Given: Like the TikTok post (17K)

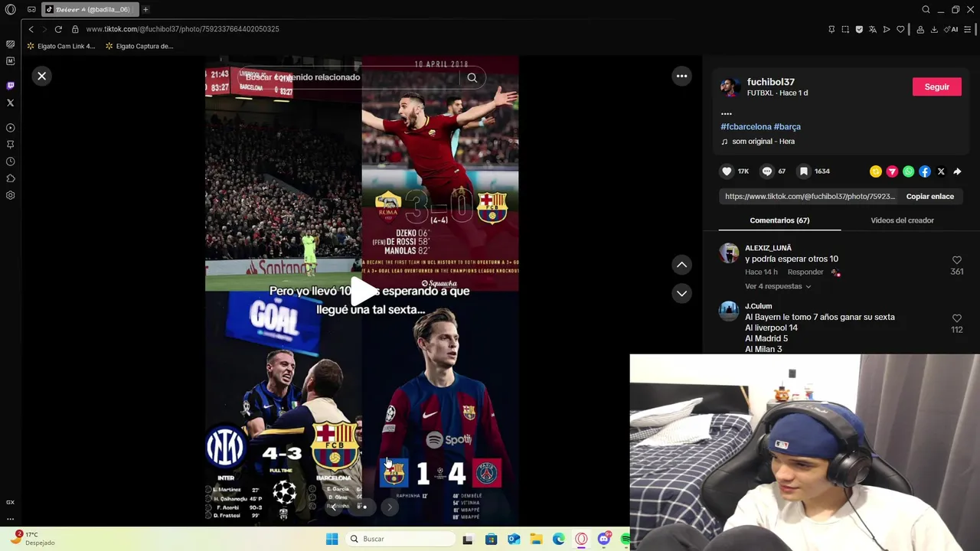Looking at the screenshot, I should 727,171.
